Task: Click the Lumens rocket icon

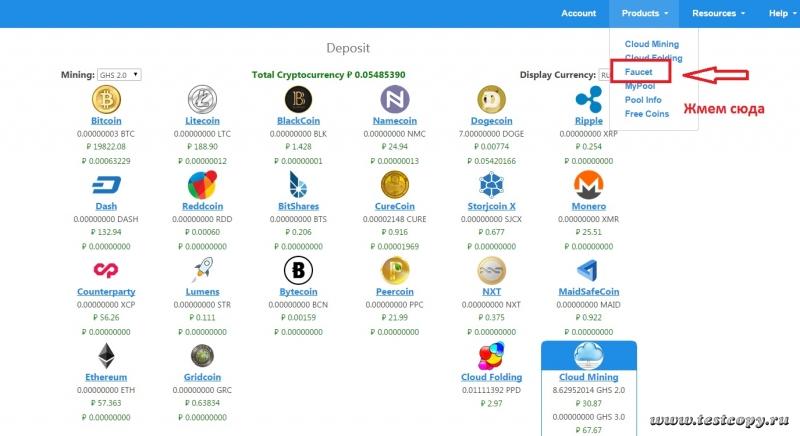Action: [202, 270]
